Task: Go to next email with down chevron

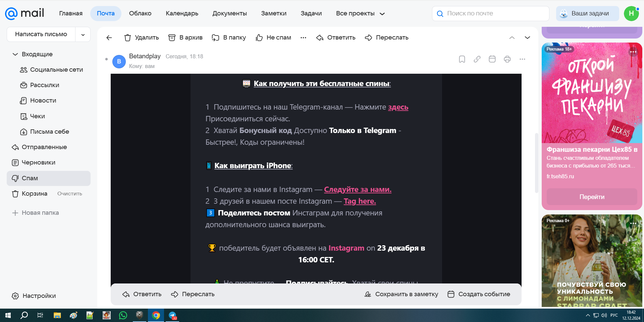Action: pos(527,38)
